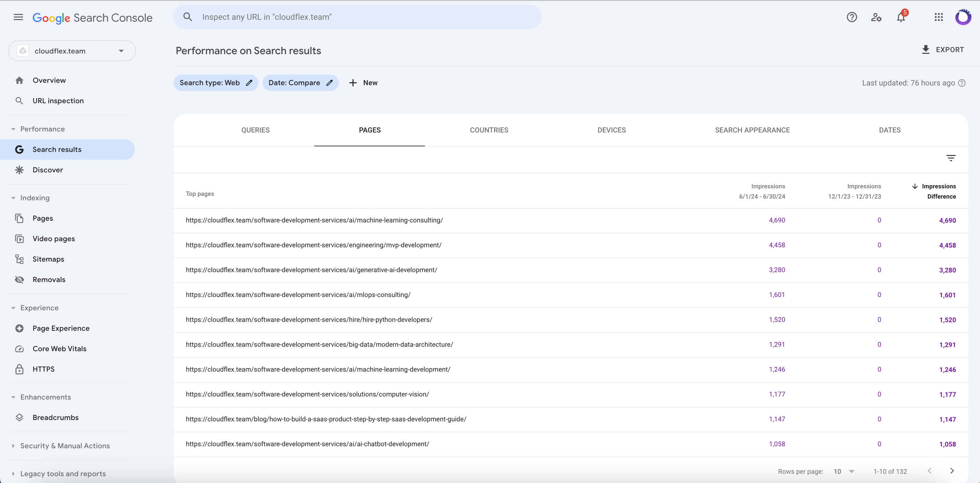The width and height of the screenshot is (980, 483).
Task: Expand Security & Manual Actions section
Action: (x=13, y=446)
